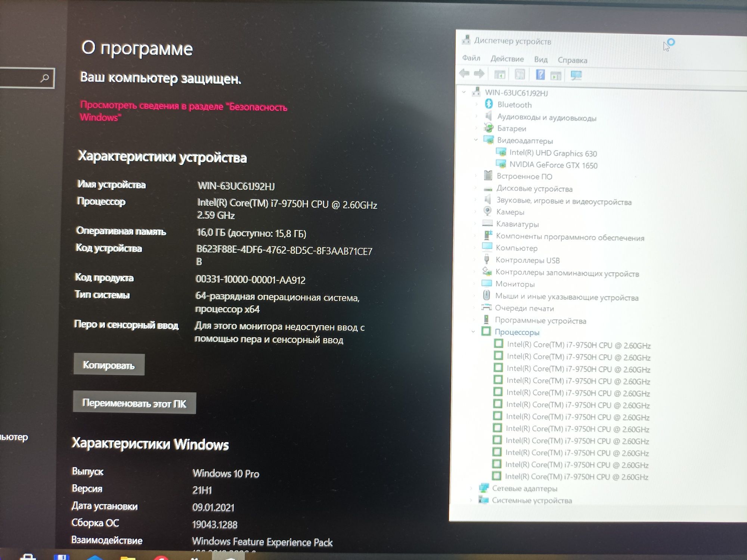This screenshot has width=747, height=560.
Task: Select the Мониторы tree label
Action: click(x=515, y=284)
